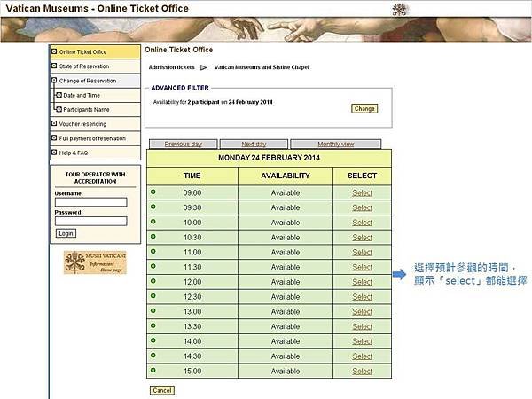The height and width of the screenshot is (399, 532).
Task: Click green availability dot for 14.00
Action: point(153,340)
